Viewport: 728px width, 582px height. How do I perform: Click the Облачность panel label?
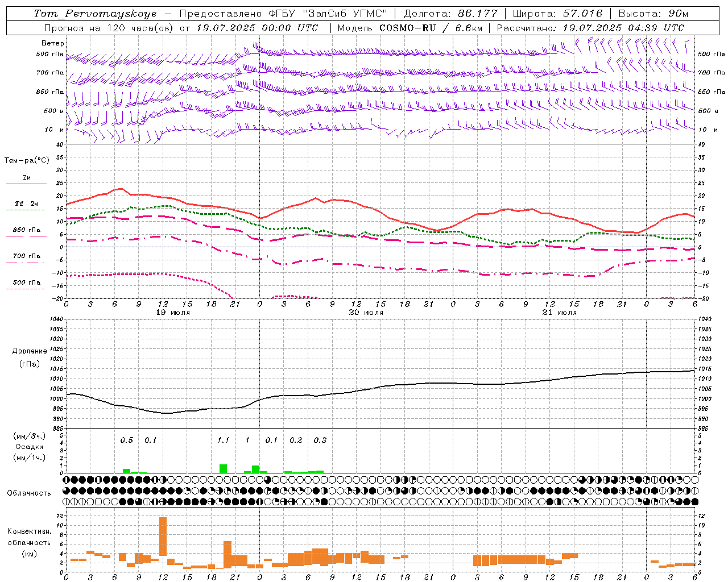point(29,493)
